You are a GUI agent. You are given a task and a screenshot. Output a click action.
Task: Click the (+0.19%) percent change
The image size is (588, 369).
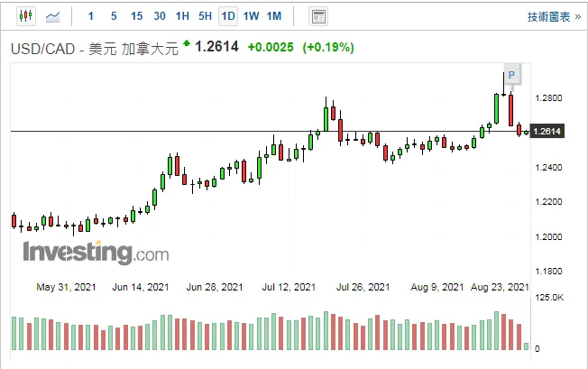coord(328,47)
